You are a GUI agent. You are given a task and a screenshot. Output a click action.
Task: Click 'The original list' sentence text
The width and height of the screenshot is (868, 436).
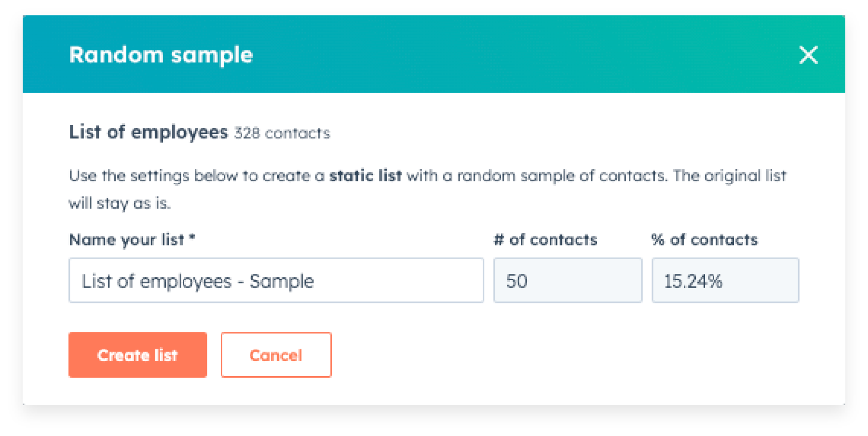pos(729,176)
